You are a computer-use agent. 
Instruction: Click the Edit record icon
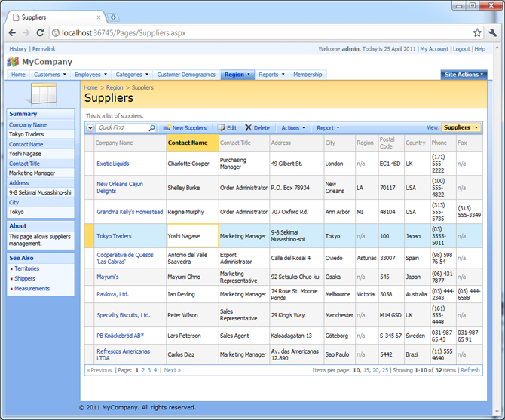(221, 128)
